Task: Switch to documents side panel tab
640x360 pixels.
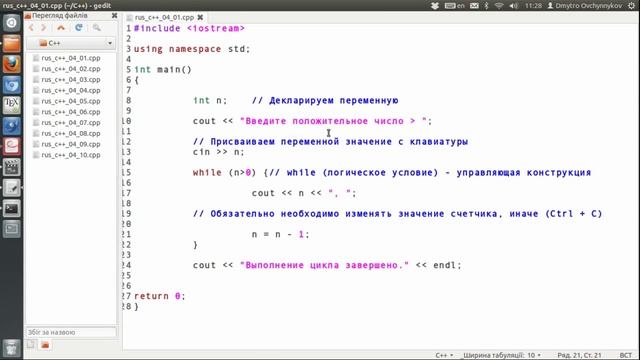Action: [31, 345]
